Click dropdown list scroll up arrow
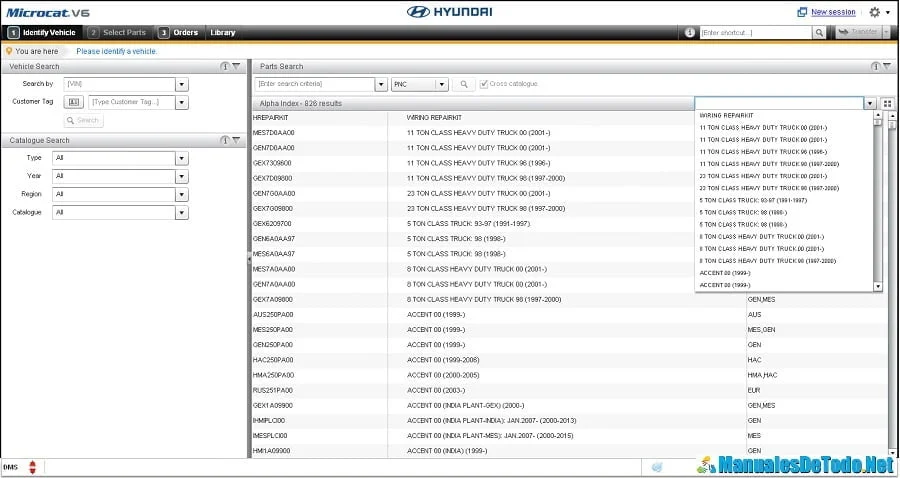The height and width of the screenshot is (478, 900). coord(877,115)
